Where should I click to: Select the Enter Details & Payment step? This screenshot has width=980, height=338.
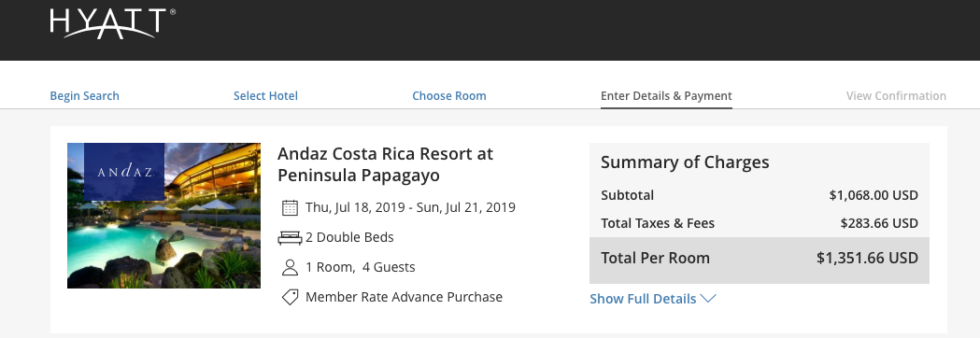point(666,95)
